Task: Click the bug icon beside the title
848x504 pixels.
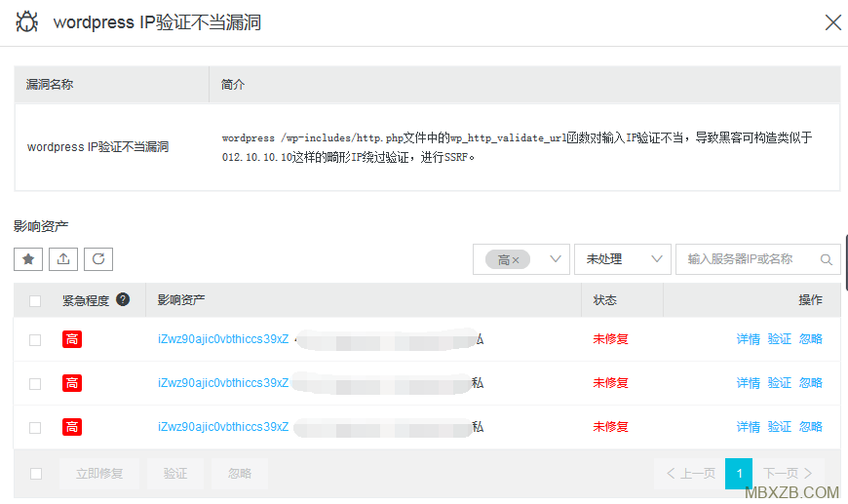Action: 27,22
